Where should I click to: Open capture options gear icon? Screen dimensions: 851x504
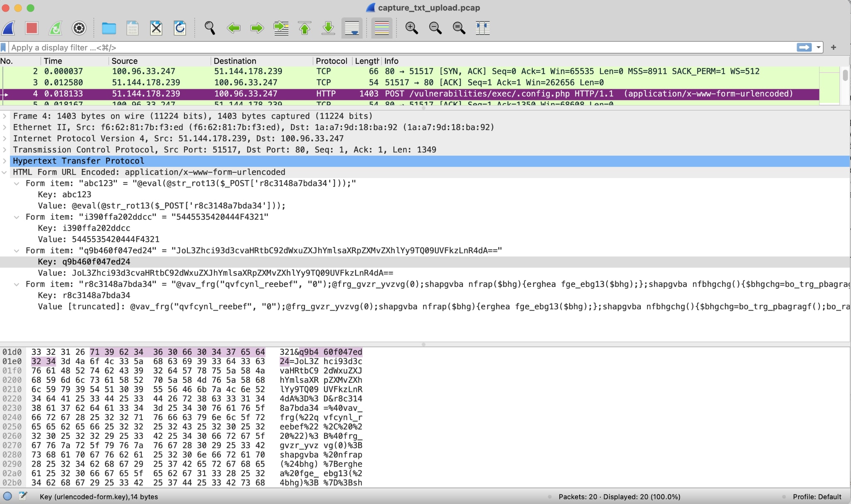click(79, 28)
